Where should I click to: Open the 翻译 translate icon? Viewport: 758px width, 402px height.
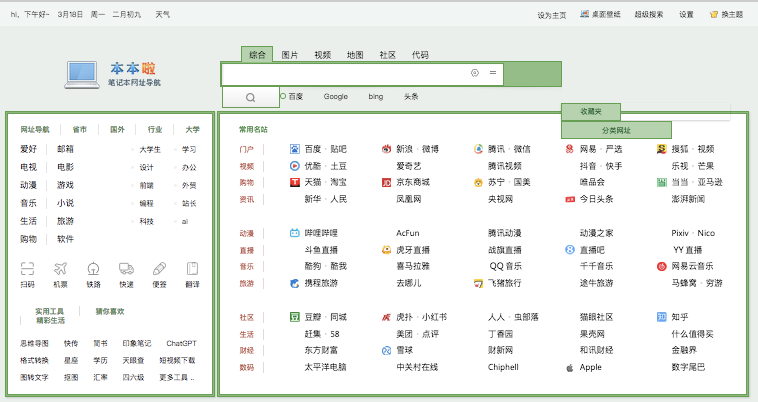click(192, 268)
